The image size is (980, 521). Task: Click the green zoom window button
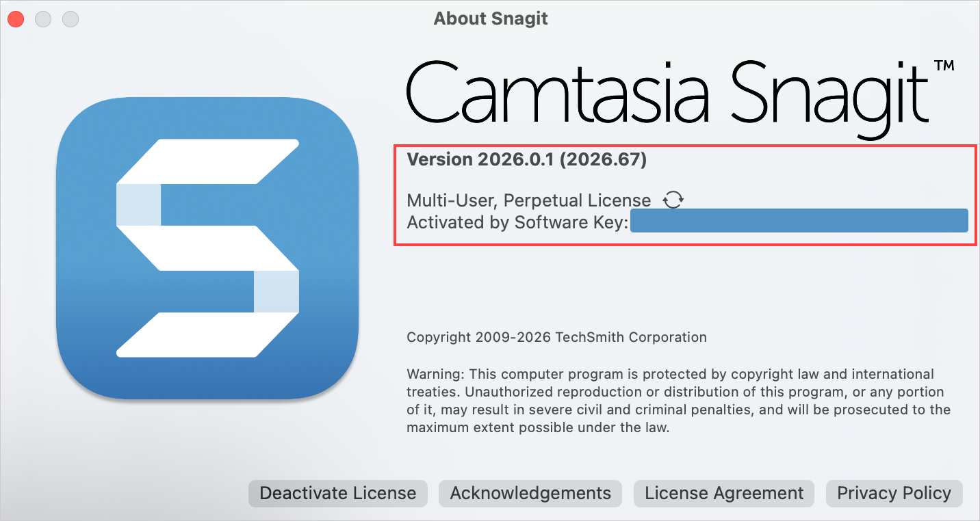pos(70,19)
